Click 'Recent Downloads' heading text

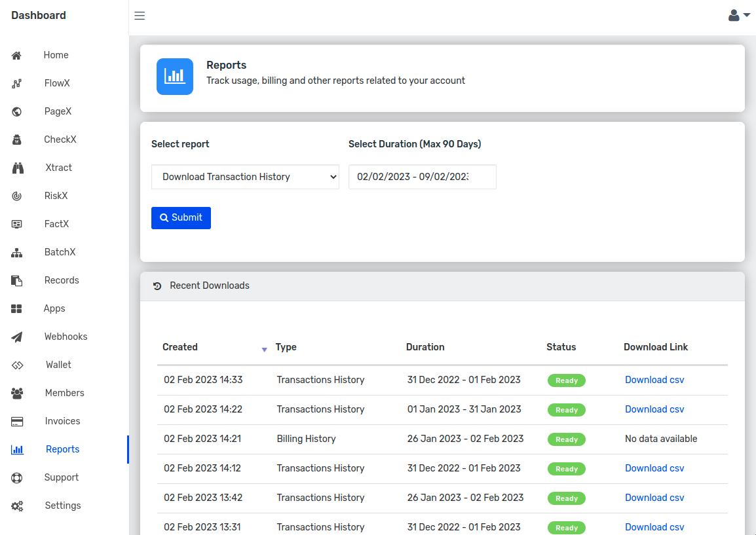point(210,286)
